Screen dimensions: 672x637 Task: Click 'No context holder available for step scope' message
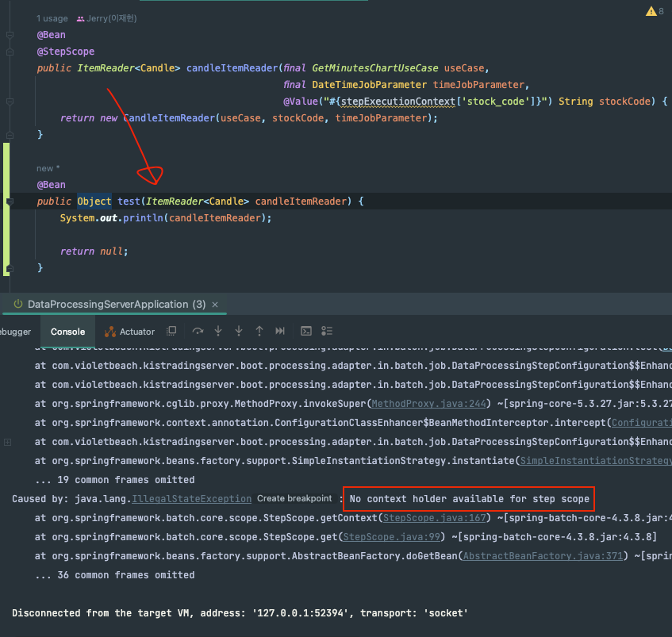tap(469, 499)
